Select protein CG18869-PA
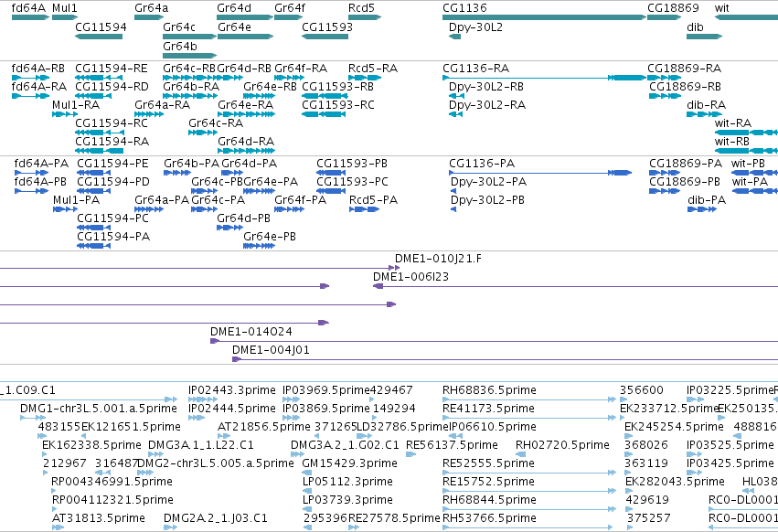This screenshot has height=532, width=778. [x=686, y=164]
